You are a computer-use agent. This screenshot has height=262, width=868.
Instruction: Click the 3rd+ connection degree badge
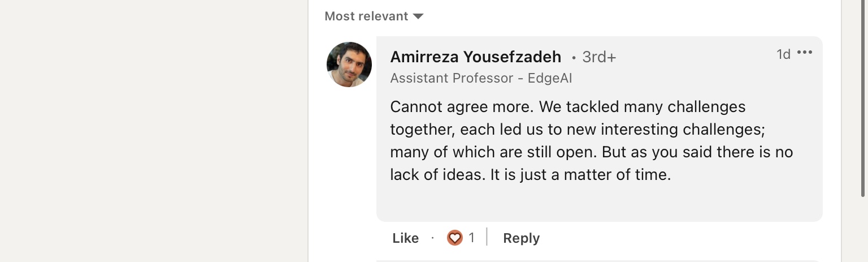tap(599, 57)
